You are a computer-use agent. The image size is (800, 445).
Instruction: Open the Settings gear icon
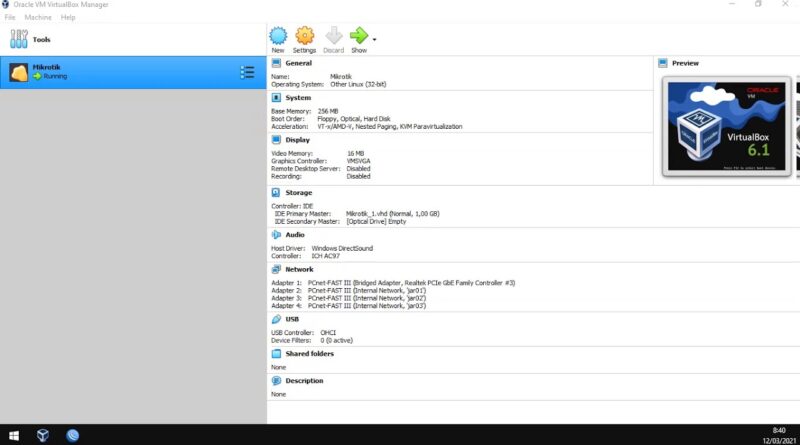pos(305,36)
